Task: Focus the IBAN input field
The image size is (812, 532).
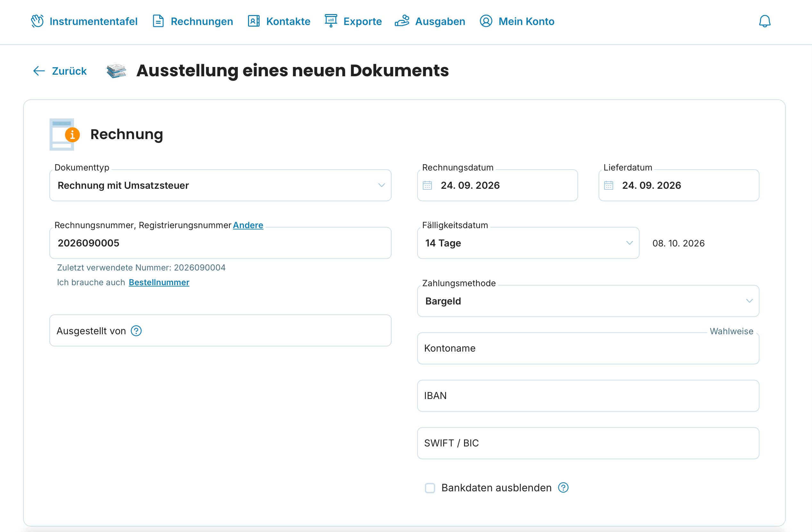Action: pos(588,396)
